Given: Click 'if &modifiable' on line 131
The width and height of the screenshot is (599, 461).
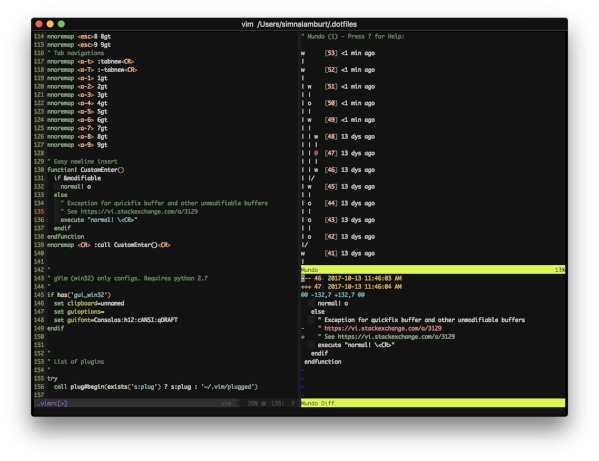Looking at the screenshot, I should click(x=77, y=178).
